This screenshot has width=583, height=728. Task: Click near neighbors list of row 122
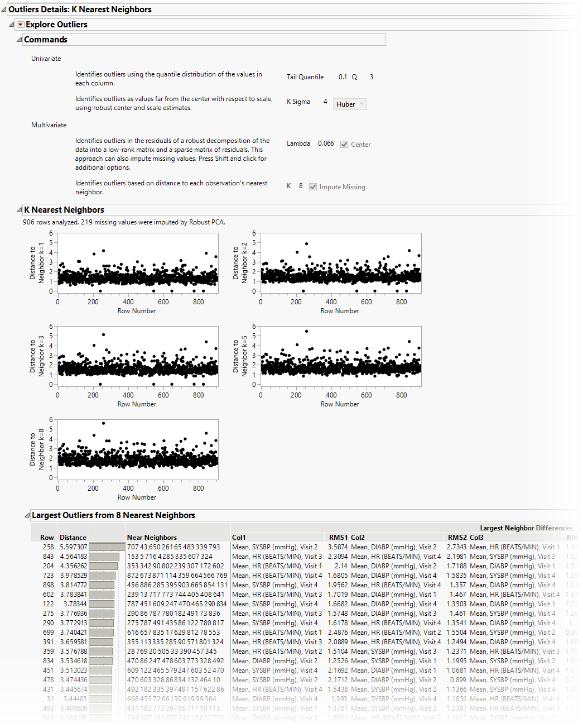pos(177,604)
